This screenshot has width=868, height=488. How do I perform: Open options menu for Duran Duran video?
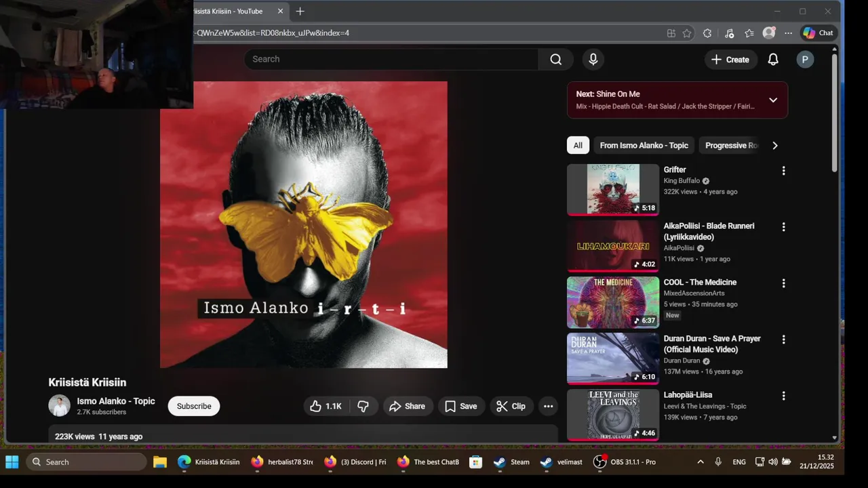[x=783, y=340]
